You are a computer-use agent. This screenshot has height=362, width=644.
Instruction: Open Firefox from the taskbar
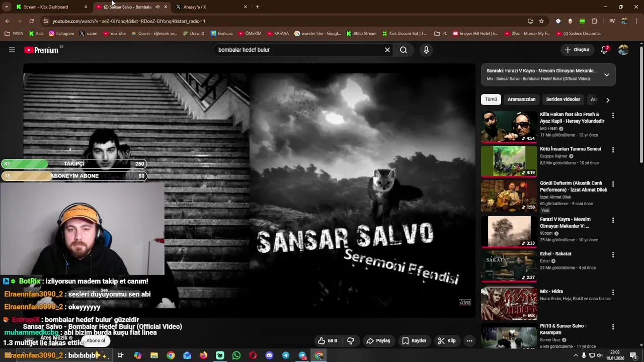[x=203, y=355]
